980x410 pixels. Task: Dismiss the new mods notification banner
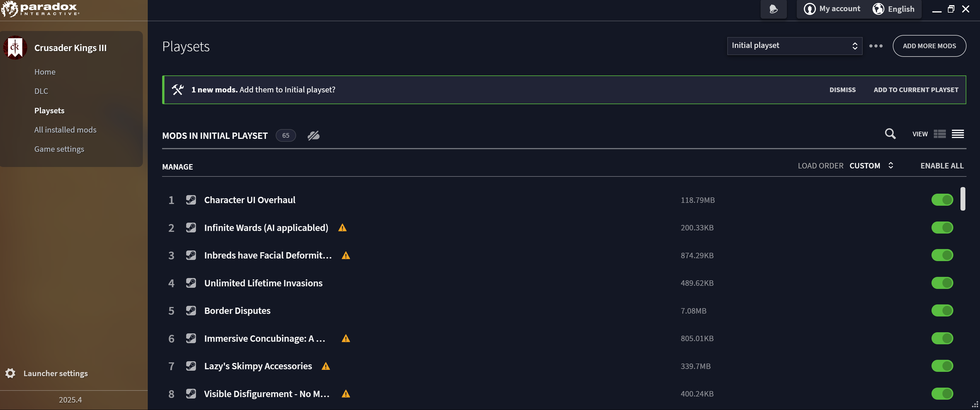pyautogui.click(x=842, y=90)
